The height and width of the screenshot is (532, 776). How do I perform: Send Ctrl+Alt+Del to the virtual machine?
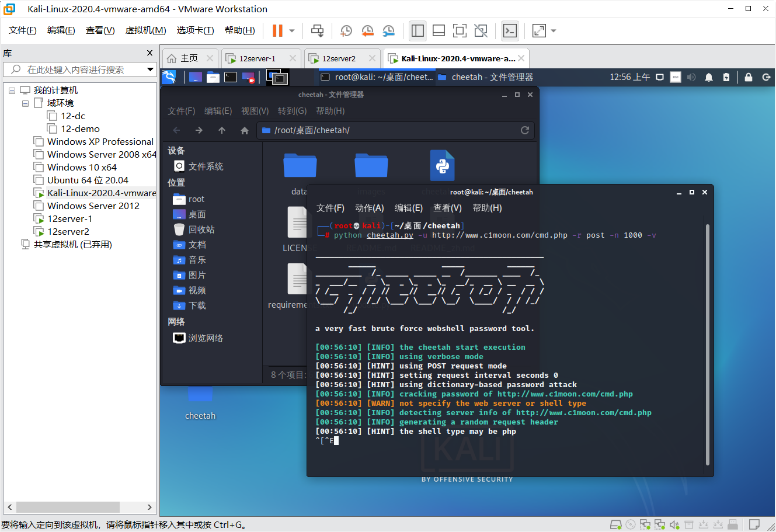317,30
